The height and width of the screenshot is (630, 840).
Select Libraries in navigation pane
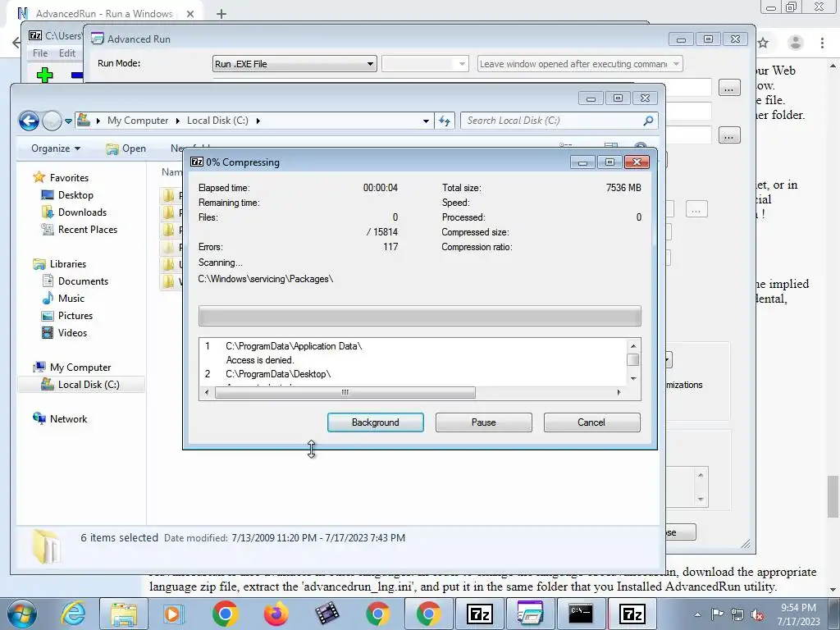coord(67,264)
